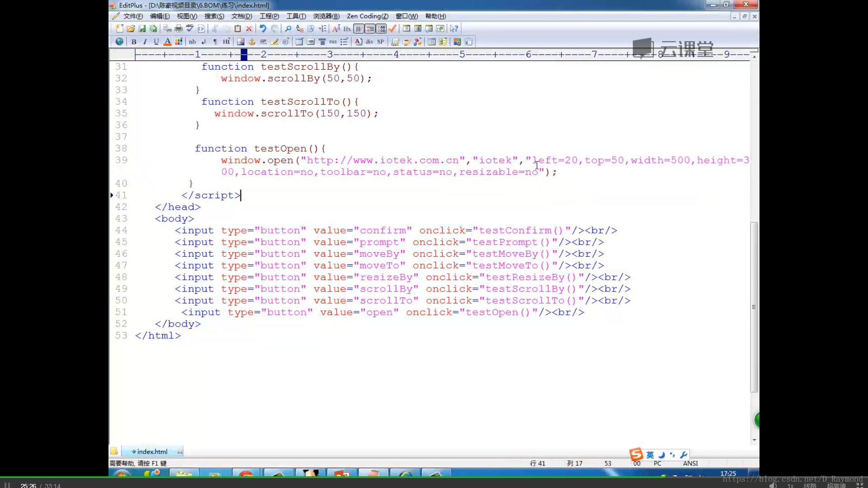Viewport: 868px width, 488px height.
Task: Pause the video playback
Action: pos(7,485)
